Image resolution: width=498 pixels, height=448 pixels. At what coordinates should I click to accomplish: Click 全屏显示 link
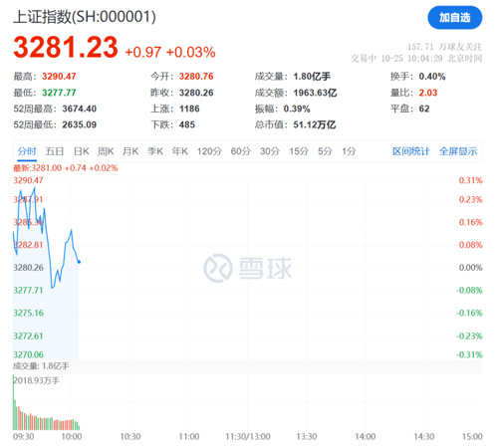458,151
